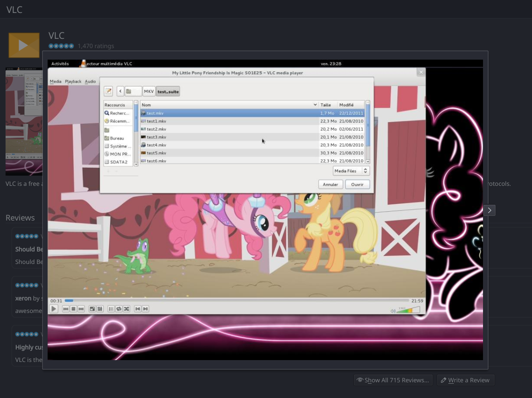The height and width of the screenshot is (398, 532).
Task: Show the playlist icon
Action: tap(111, 309)
